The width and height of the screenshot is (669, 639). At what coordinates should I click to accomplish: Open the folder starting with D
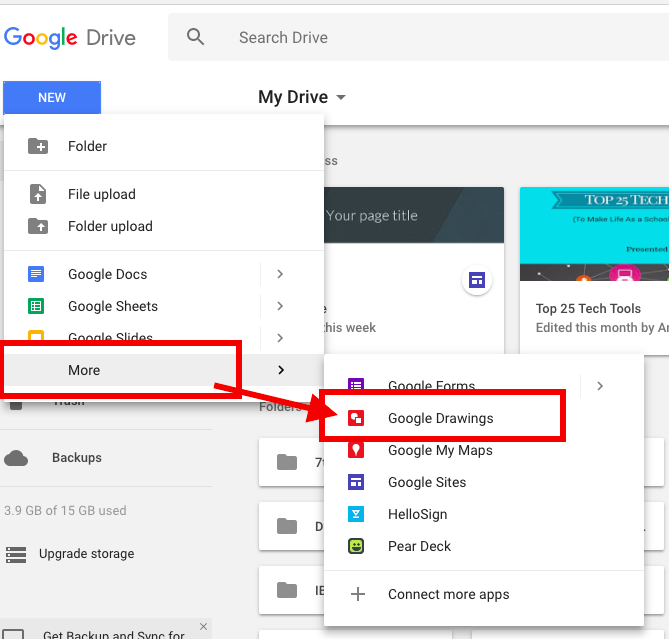click(291, 526)
